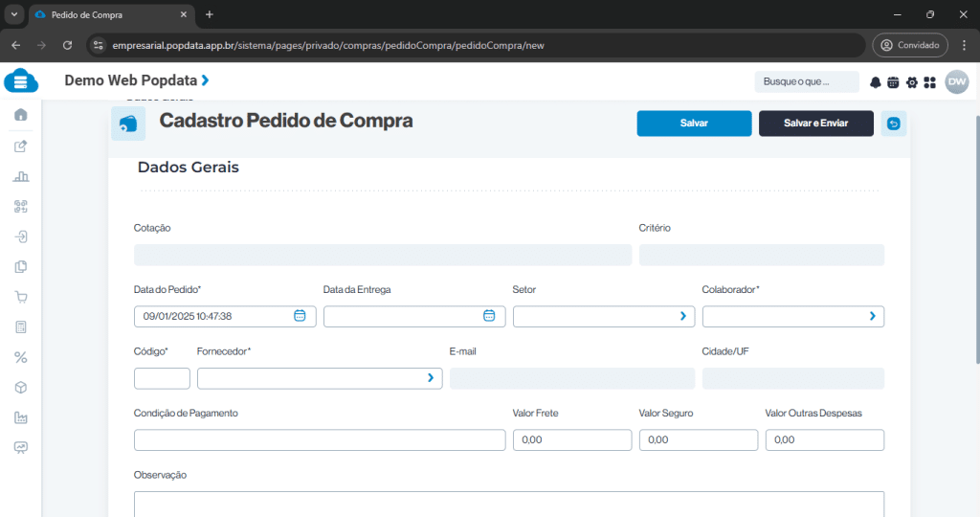
Task: Open the home icon in sidebar
Action: pos(21,115)
